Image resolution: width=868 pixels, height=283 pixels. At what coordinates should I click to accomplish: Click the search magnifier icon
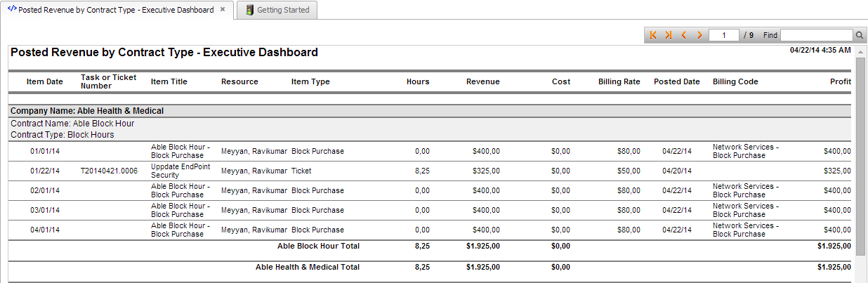coord(860,35)
